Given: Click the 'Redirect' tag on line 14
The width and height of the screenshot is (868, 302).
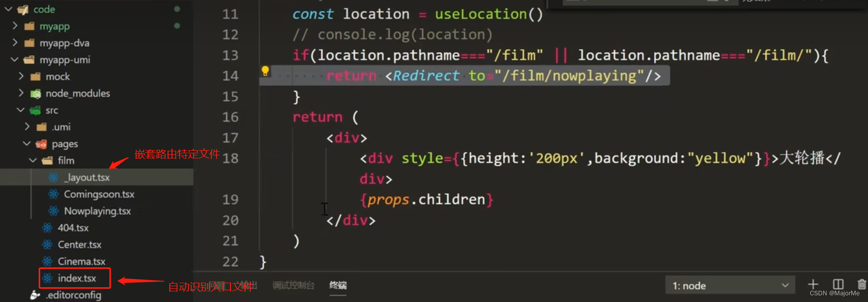Looking at the screenshot, I should (x=426, y=76).
